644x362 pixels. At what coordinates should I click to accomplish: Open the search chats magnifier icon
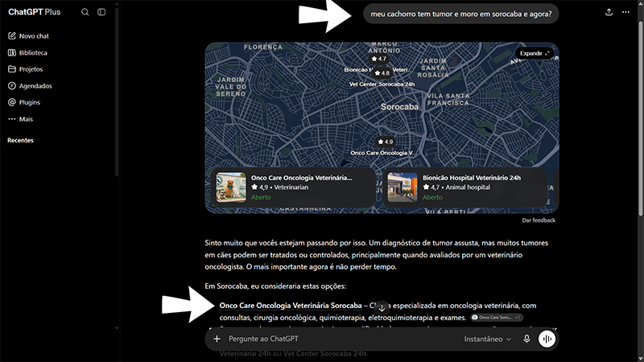pos(85,12)
